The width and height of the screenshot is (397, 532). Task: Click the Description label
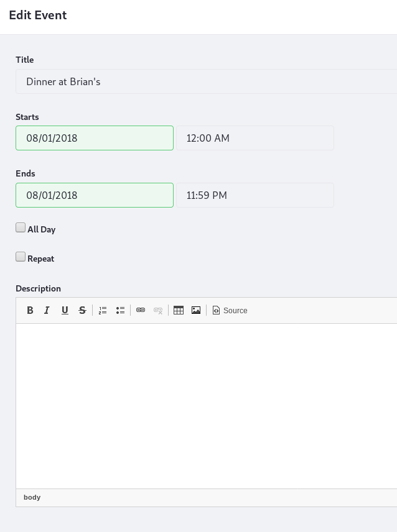click(x=39, y=288)
